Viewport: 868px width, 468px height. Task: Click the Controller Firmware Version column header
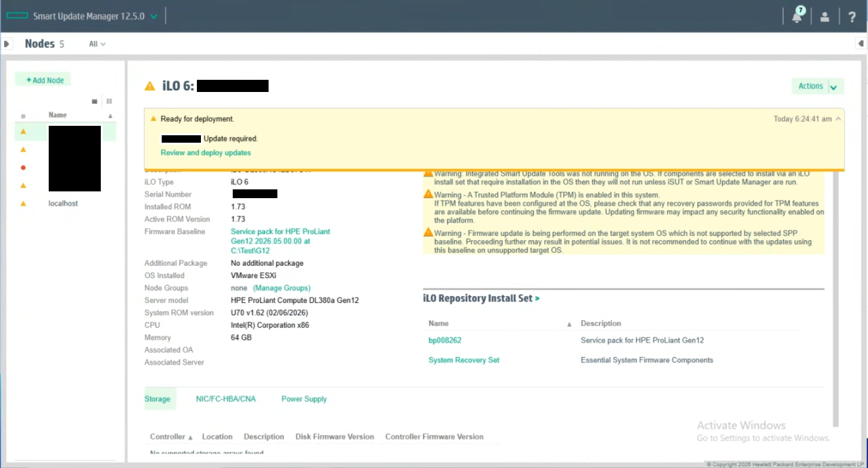point(434,437)
